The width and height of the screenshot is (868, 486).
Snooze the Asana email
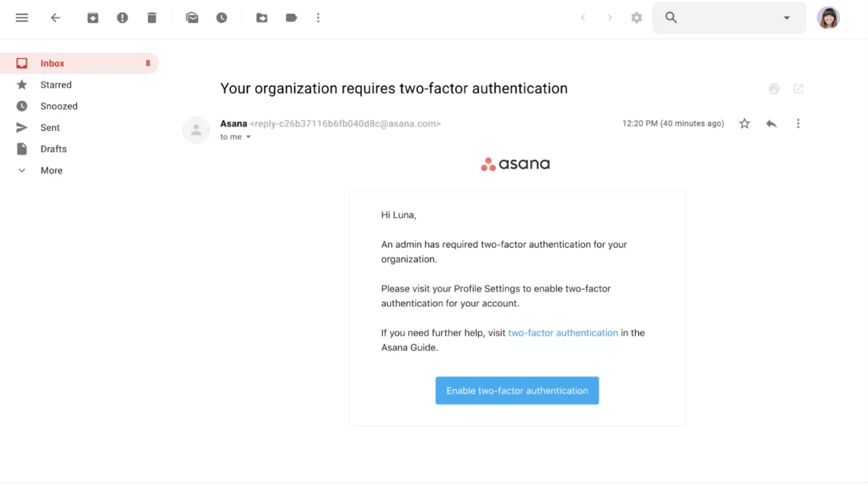(x=222, y=17)
